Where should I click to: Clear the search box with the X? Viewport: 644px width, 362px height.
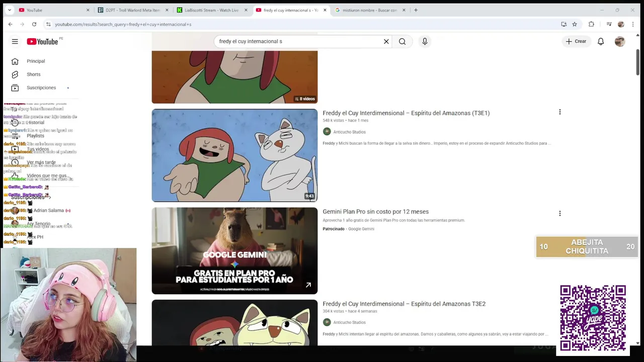click(386, 41)
